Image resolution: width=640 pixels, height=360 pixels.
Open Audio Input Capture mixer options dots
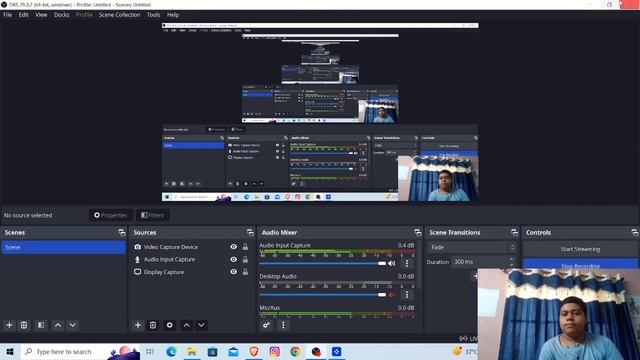pyautogui.click(x=407, y=263)
